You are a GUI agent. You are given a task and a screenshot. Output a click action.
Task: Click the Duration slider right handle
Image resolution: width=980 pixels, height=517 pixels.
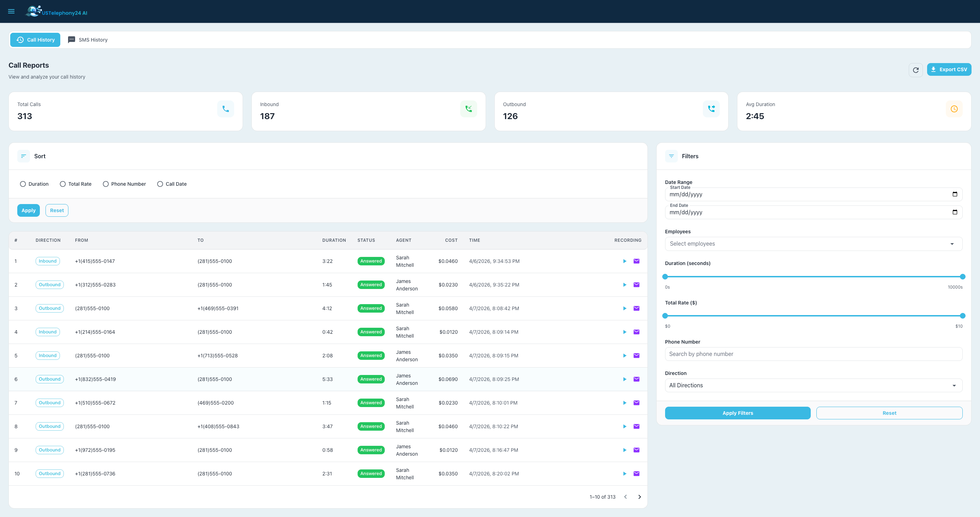pos(962,277)
